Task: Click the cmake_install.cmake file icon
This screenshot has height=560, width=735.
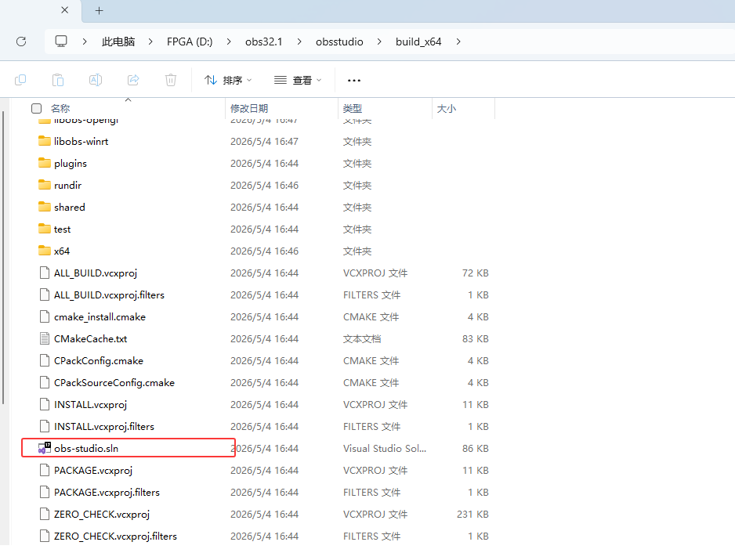Action: (45, 316)
